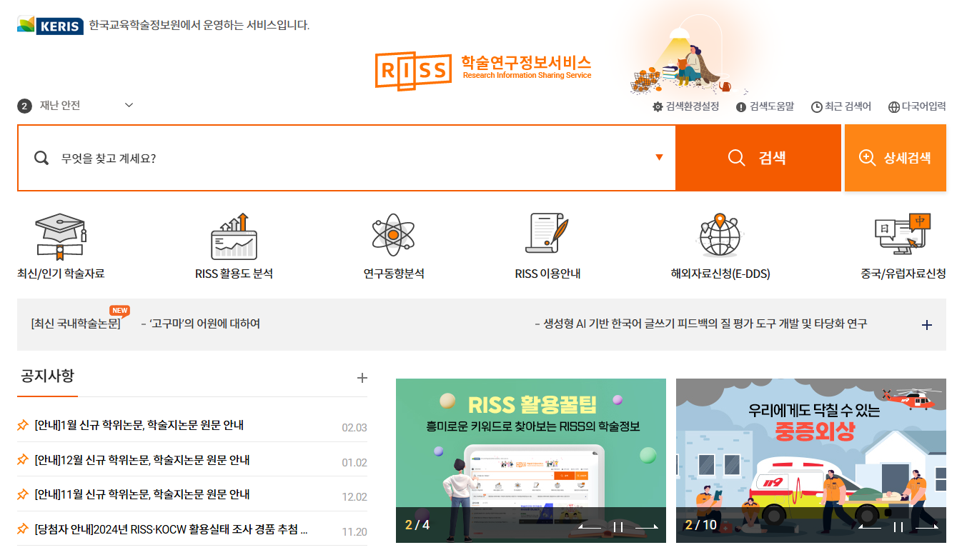
Task: Click the KERIS logo
Action: (48, 24)
